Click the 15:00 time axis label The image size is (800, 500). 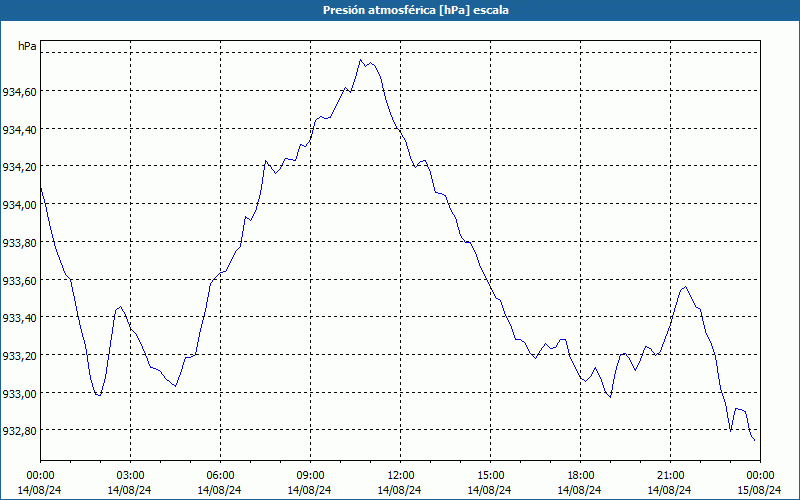[490, 476]
